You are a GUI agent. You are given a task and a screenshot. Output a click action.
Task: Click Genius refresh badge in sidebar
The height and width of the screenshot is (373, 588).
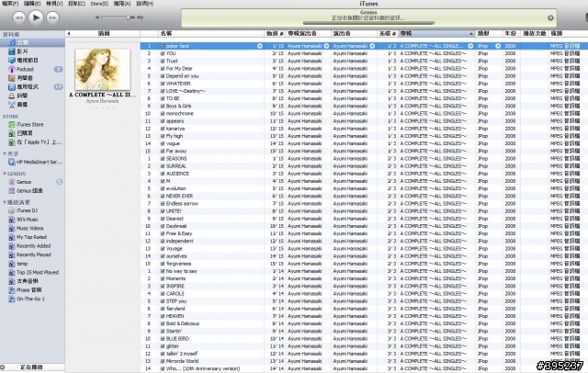(x=59, y=182)
